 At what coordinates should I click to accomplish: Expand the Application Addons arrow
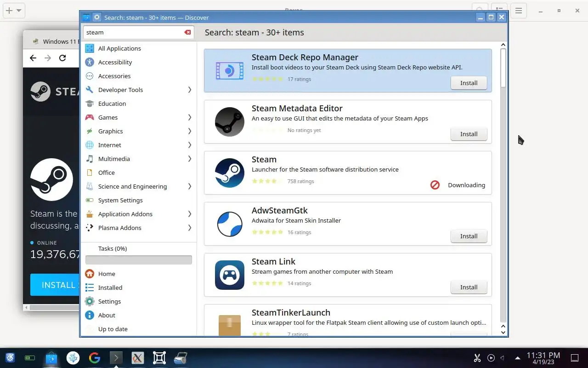pos(189,214)
